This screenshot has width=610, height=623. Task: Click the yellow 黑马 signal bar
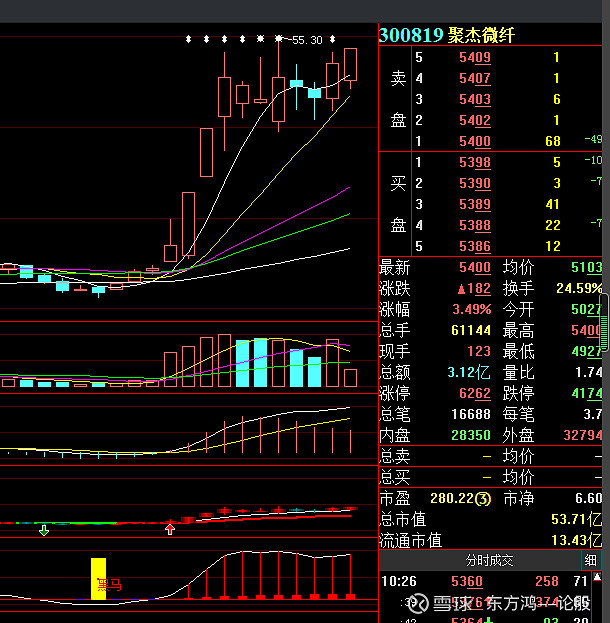coord(99,578)
